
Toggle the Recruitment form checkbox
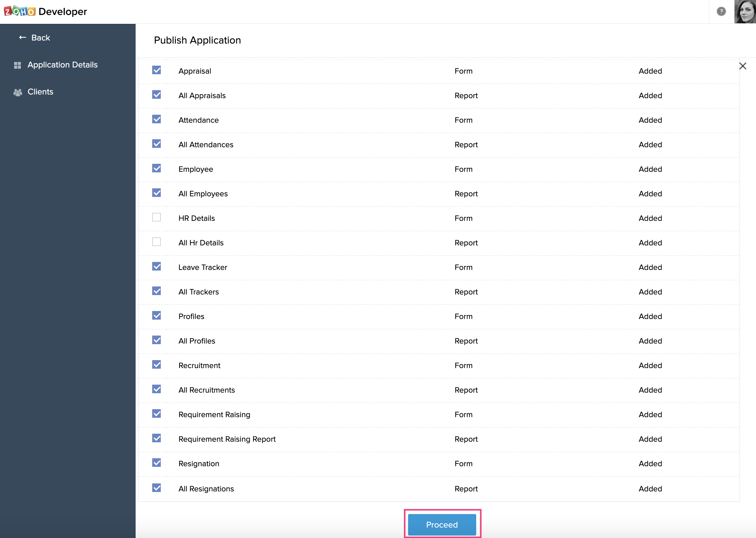coord(156,364)
